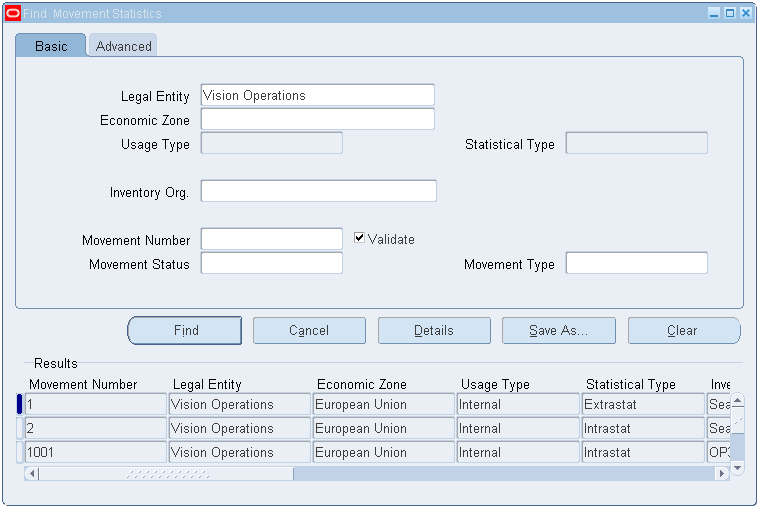This screenshot has height=508, width=759.
Task: Click the Extrastat cell in row 1
Action: coord(643,404)
